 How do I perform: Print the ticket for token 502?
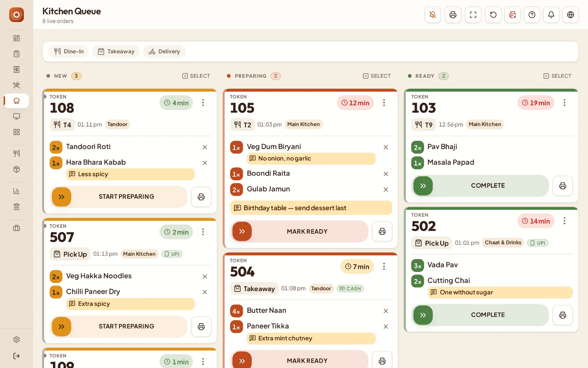[563, 315]
